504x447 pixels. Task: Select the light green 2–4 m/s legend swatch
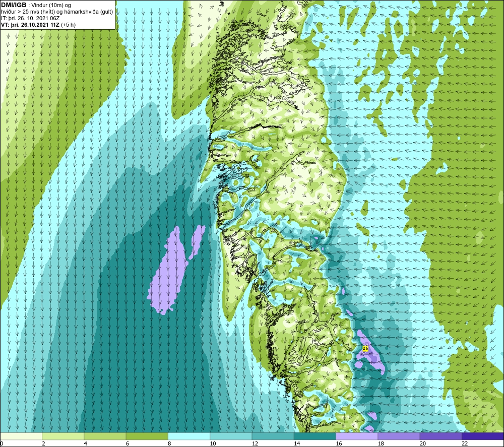click(63, 436)
